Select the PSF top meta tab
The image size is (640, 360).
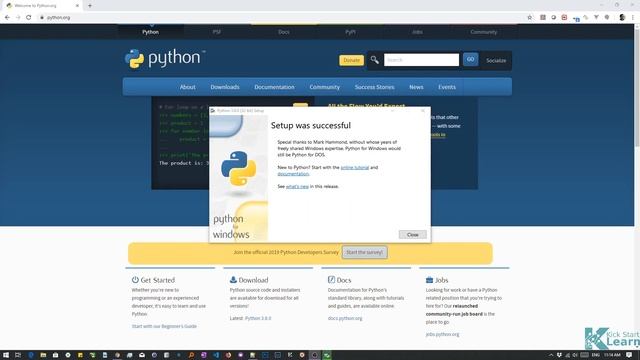[217, 32]
